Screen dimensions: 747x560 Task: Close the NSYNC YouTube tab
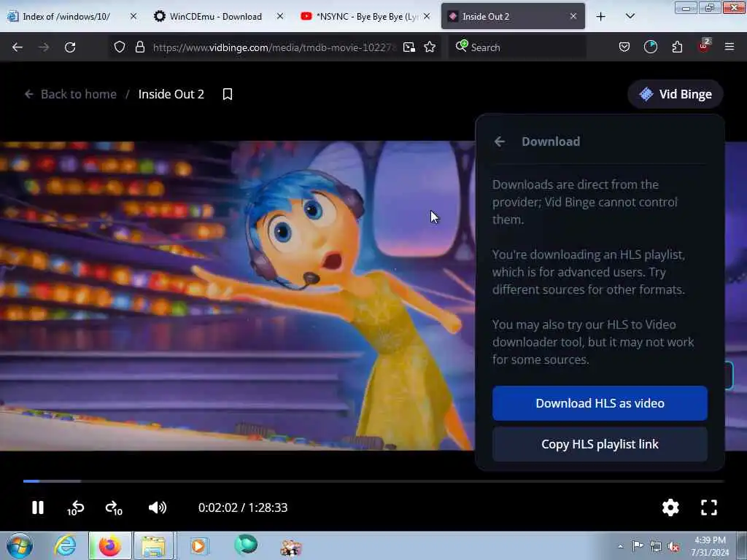[x=427, y=16]
